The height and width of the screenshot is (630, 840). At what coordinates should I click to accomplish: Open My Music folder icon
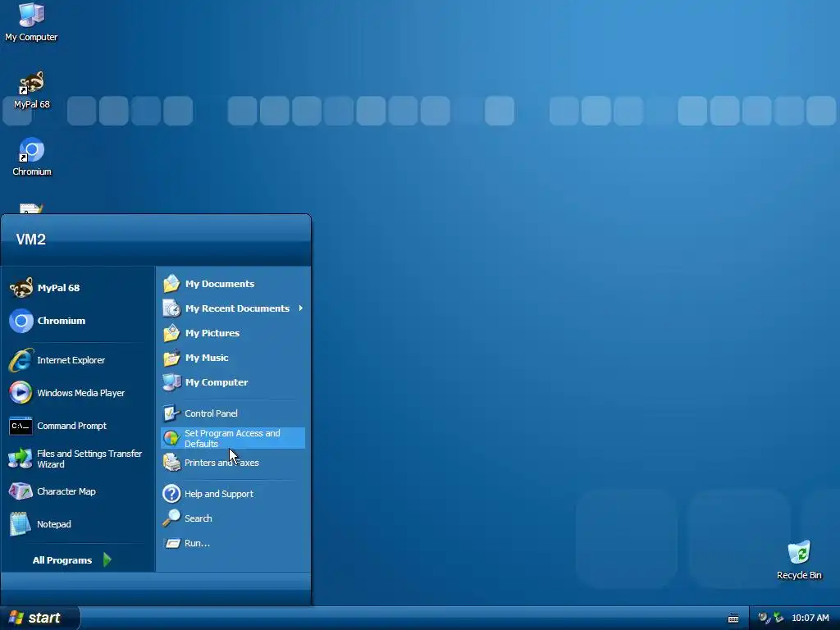click(x=171, y=358)
